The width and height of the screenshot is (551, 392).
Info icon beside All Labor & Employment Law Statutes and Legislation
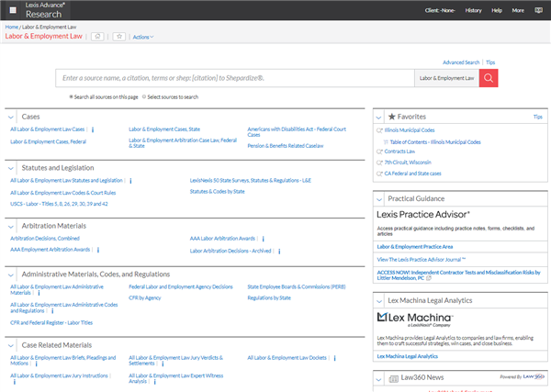[x=130, y=181]
